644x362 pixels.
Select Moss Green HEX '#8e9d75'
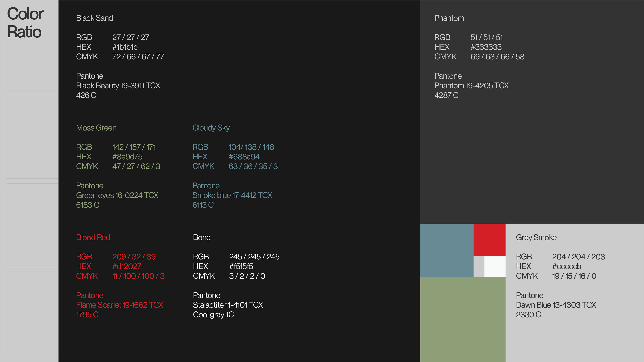[127, 157]
